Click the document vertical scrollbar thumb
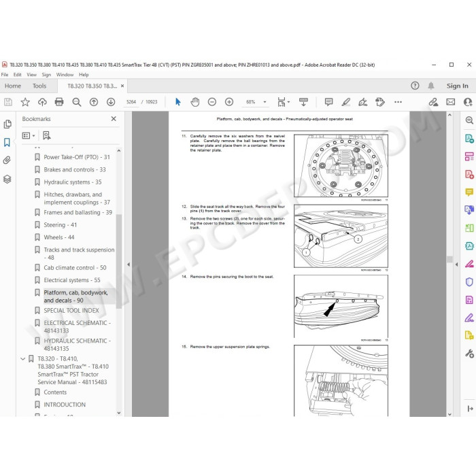 (449, 259)
